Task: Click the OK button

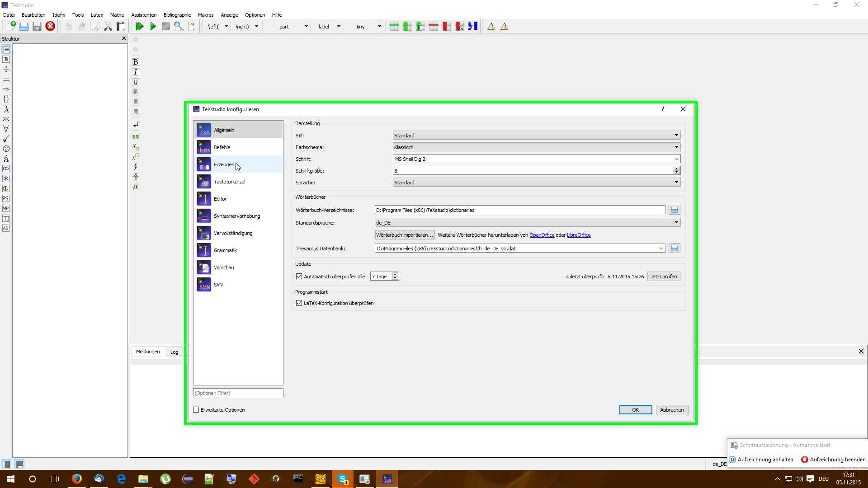Action: click(x=635, y=410)
